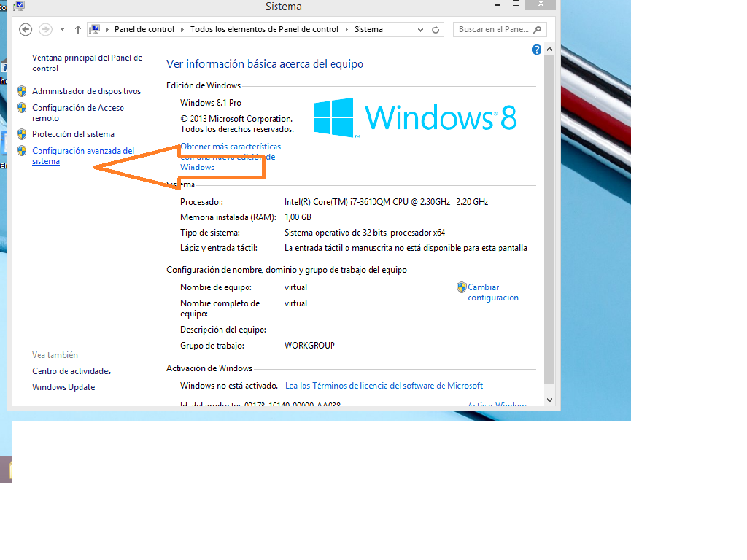The width and height of the screenshot is (747, 560).
Task: Expand arrow before 'Sistema' breadcrumb
Action: pyautogui.click(x=347, y=29)
